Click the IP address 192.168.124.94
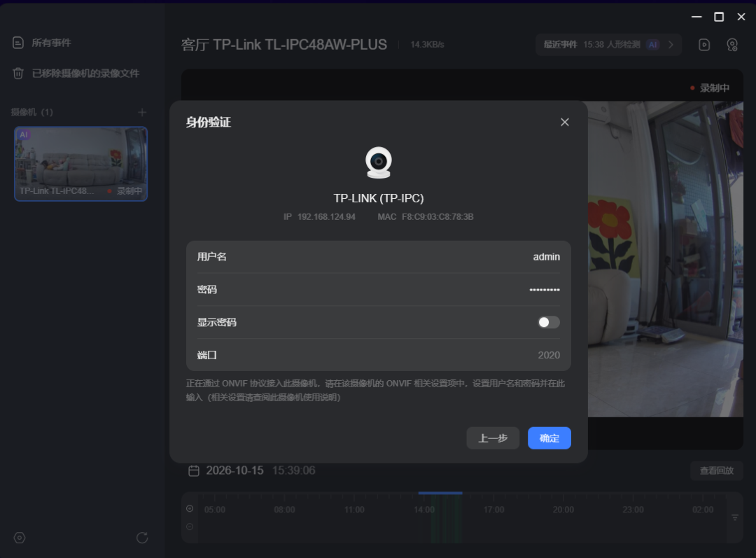The image size is (756, 558). click(326, 217)
